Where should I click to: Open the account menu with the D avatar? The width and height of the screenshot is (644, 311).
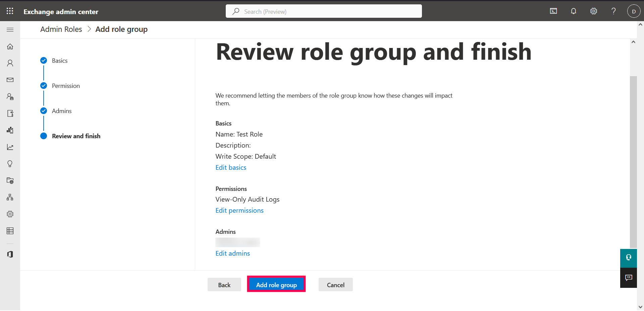(x=634, y=11)
